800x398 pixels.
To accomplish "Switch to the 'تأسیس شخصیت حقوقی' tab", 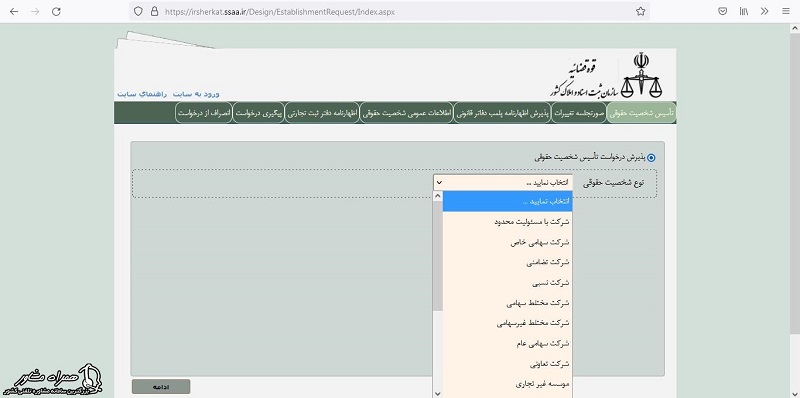I will [642, 113].
